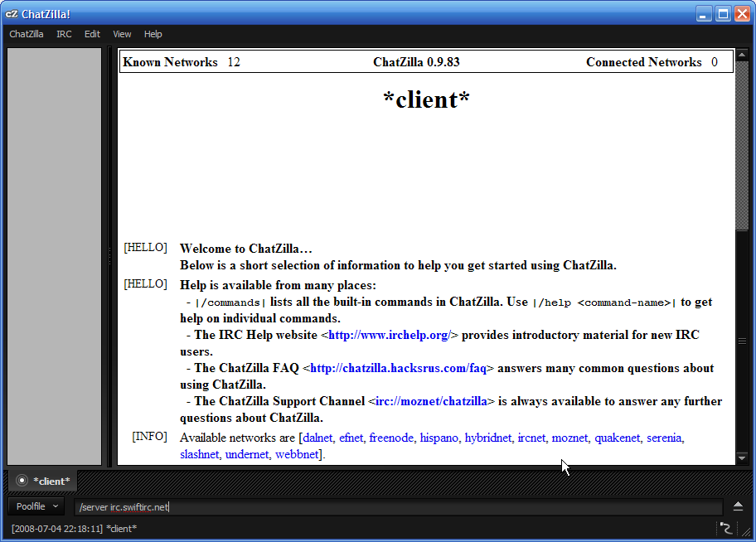756x542 pixels.
Task: Connect to the webbnet network link
Action: click(297, 454)
